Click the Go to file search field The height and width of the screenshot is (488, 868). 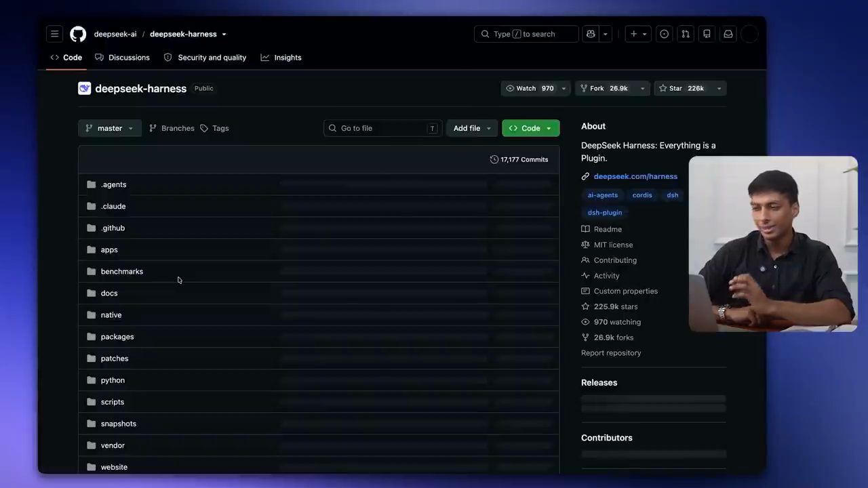coord(383,128)
